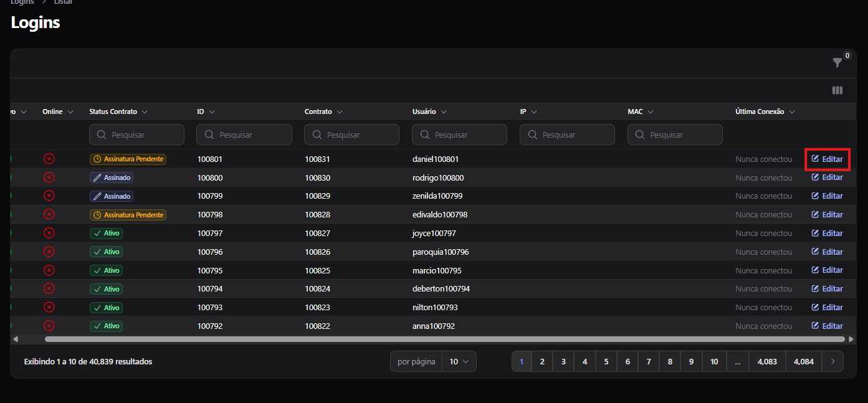Click the MAC search field
This screenshot has height=403, width=868.
click(x=675, y=135)
